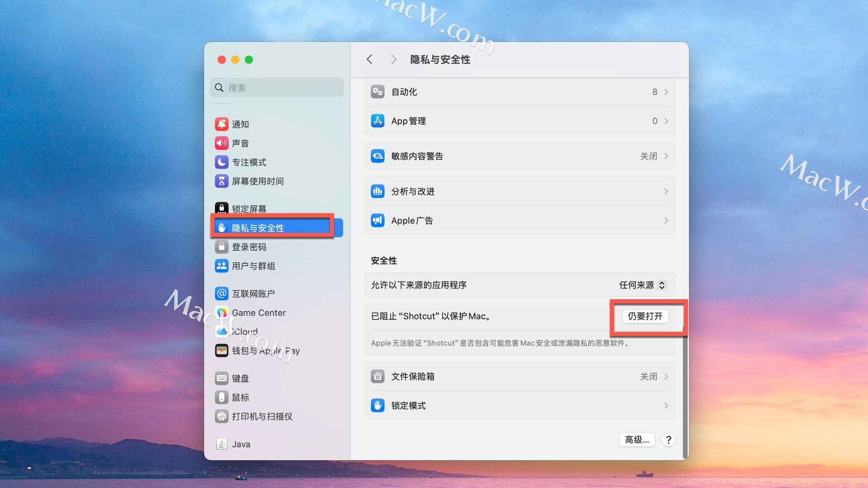Open Focus mode moon icon
868x488 pixels.
222,162
